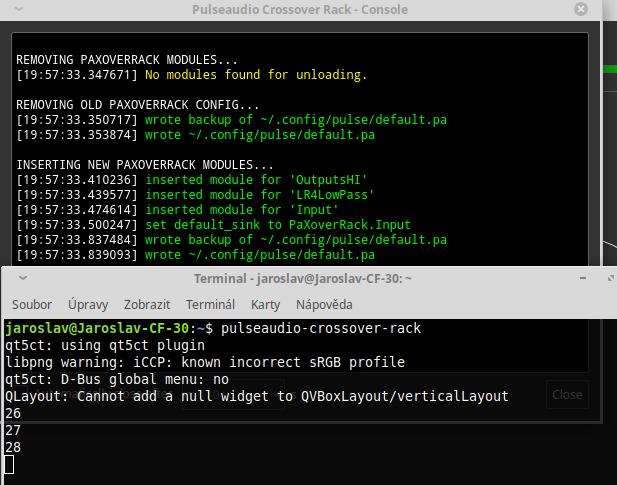Viewport: 617px width, 485px height.
Task: Open the Terminál menu
Action: pyautogui.click(x=210, y=304)
